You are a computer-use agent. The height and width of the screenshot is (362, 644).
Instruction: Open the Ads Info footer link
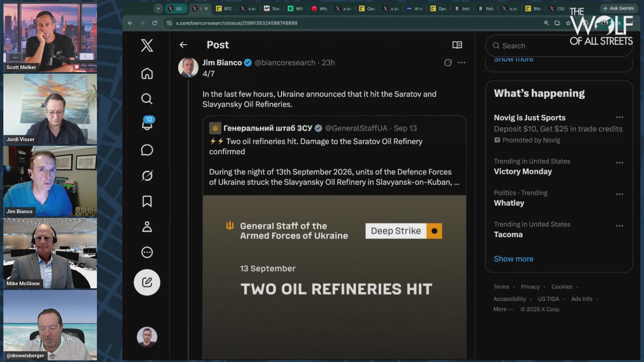coord(582,299)
